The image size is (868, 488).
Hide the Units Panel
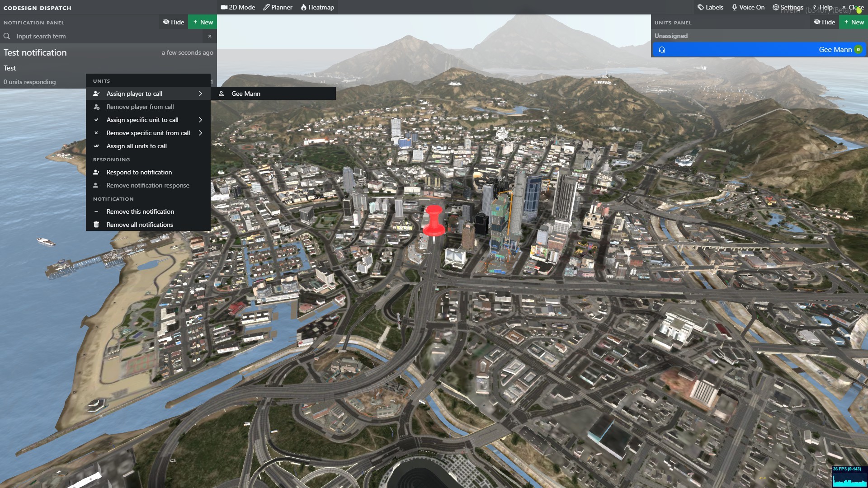[825, 22]
